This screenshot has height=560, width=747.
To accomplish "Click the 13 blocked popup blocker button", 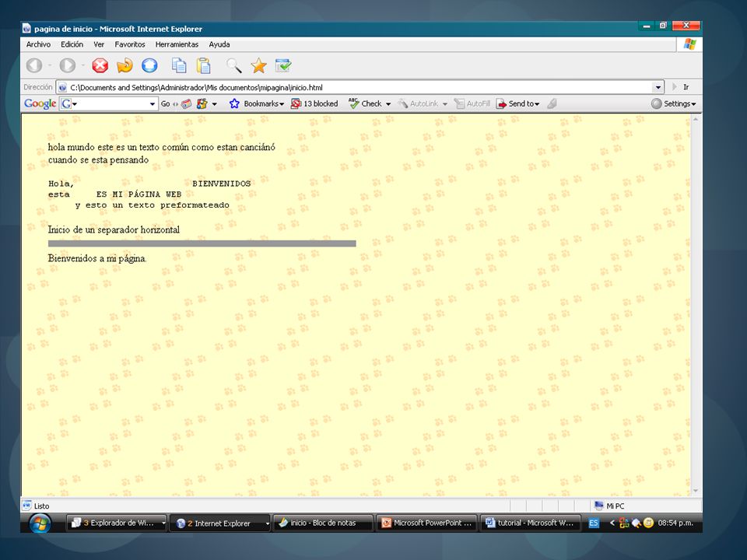I will pos(314,103).
